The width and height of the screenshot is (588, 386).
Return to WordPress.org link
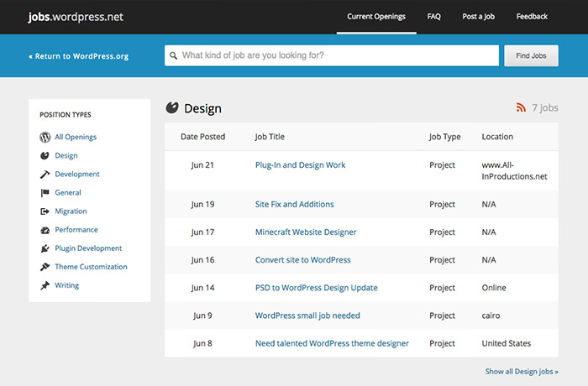tap(79, 56)
